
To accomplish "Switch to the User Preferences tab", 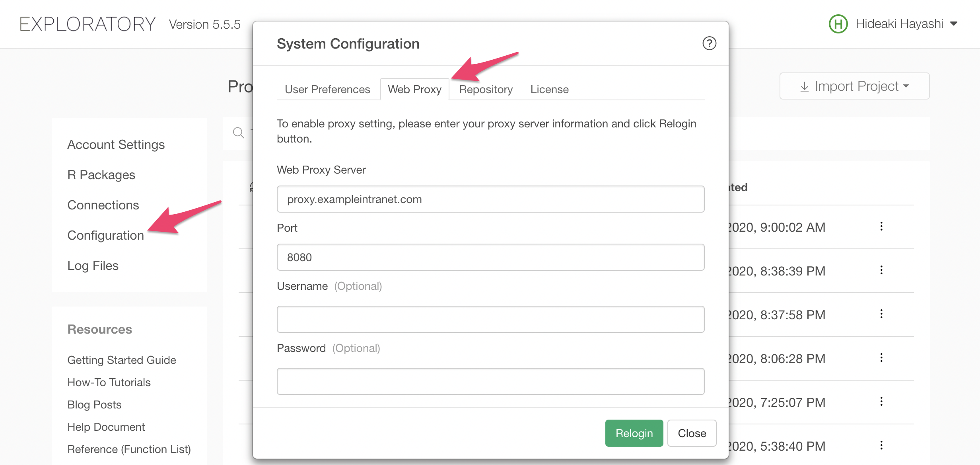I will [327, 90].
